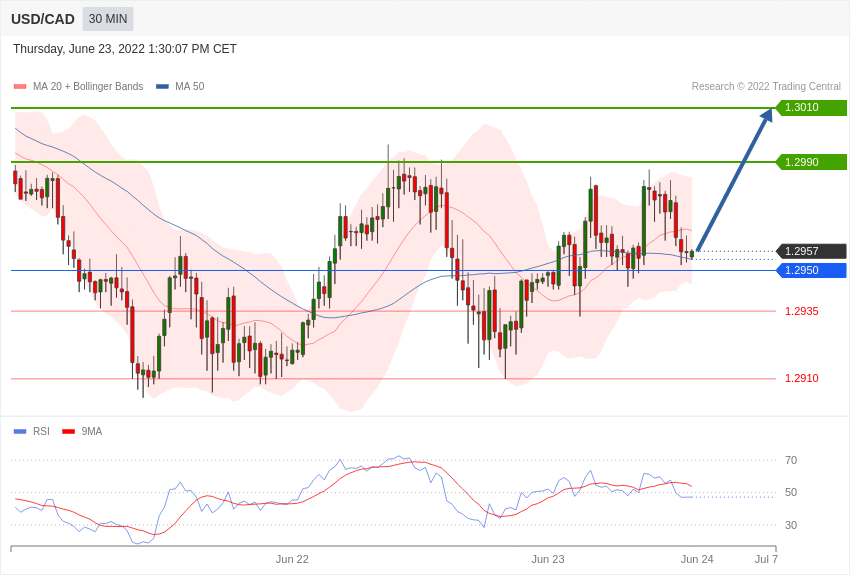Click the RSI 30 axis label
850x576 pixels.
click(x=791, y=525)
